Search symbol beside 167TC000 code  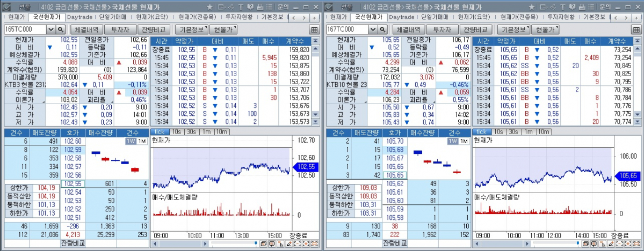[382, 29]
